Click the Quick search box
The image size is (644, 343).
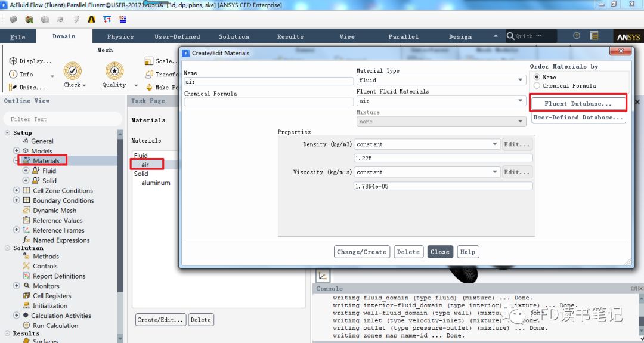tap(531, 36)
